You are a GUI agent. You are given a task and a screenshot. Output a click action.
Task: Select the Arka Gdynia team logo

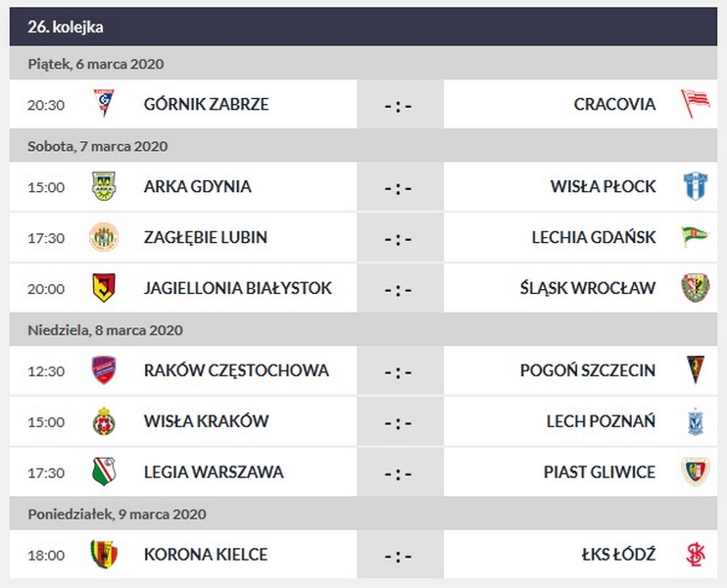[x=104, y=186]
